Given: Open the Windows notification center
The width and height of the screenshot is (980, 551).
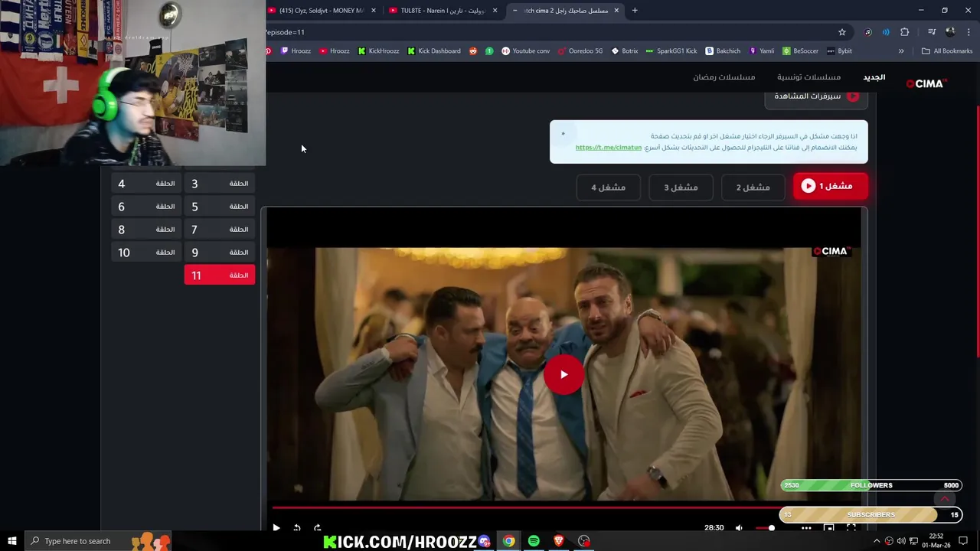Looking at the screenshot, I should pyautogui.click(x=963, y=541).
